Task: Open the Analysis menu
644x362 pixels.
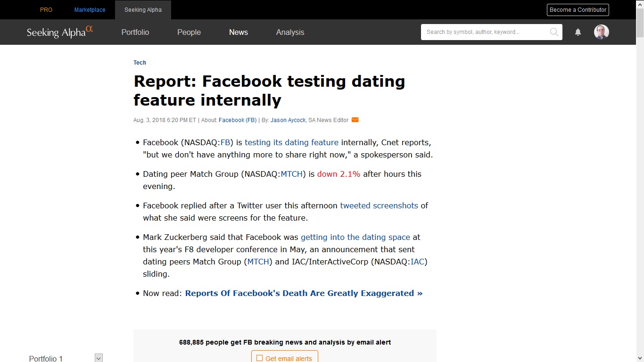Action: [x=290, y=32]
